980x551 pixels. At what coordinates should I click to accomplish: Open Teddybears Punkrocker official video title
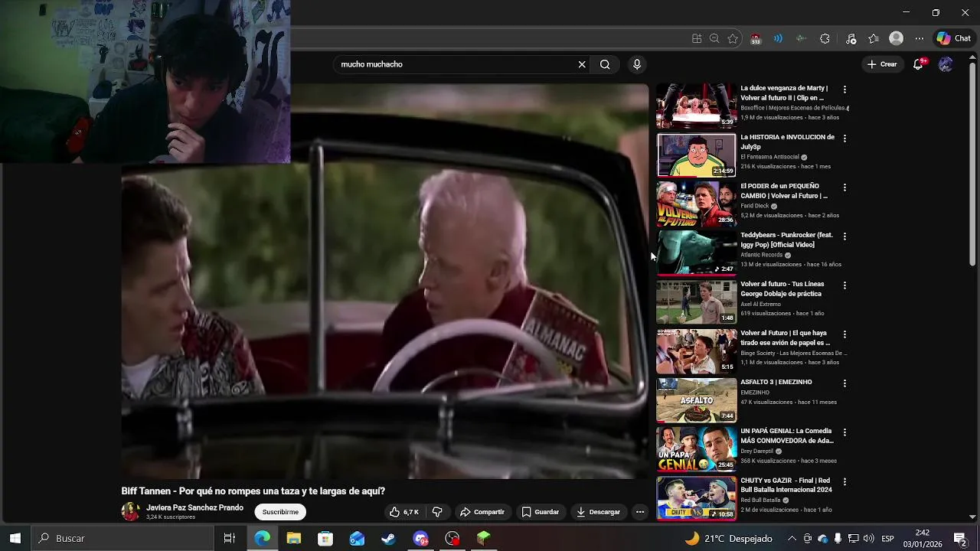[786, 240]
